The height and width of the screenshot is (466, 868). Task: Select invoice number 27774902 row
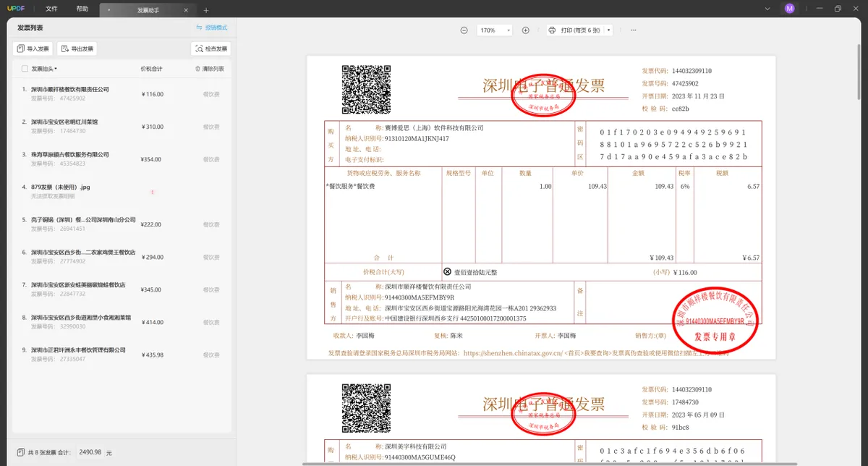pyautogui.click(x=122, y=256)
